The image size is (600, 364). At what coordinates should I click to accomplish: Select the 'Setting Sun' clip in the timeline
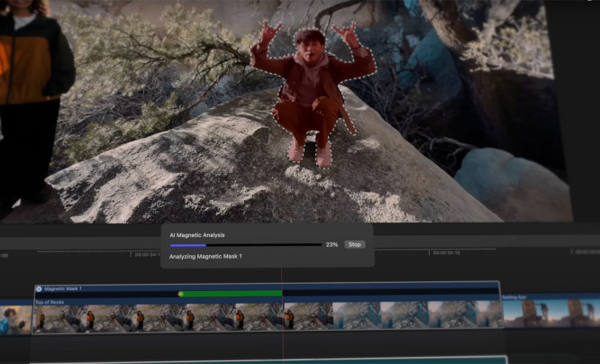click(x=551, y=312)
